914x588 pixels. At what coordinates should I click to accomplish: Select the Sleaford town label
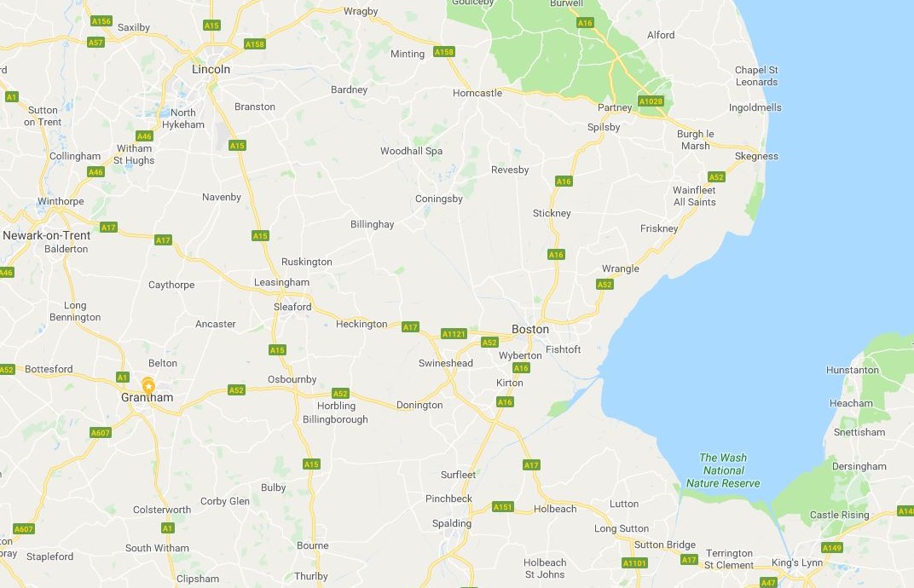(x=292, y=307)
